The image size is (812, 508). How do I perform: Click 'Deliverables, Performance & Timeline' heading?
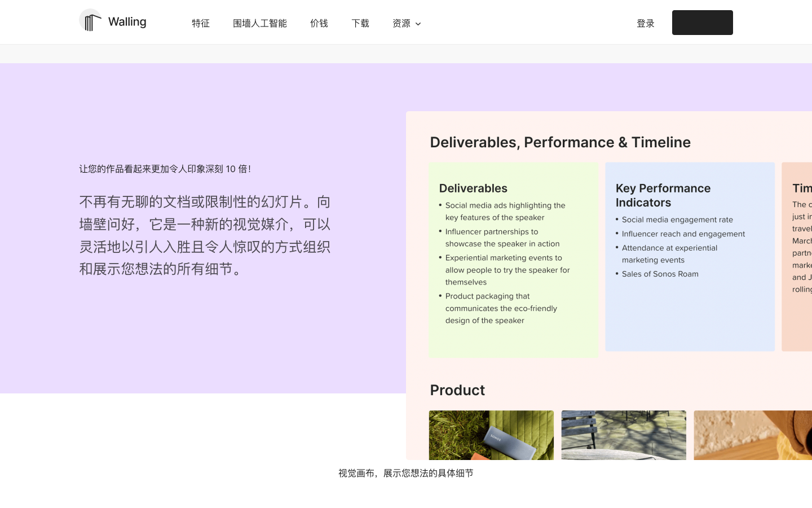tap(561, 142)
